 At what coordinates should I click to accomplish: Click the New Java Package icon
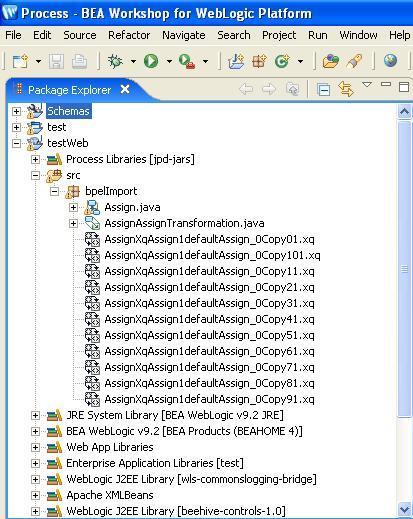point(259,61)
